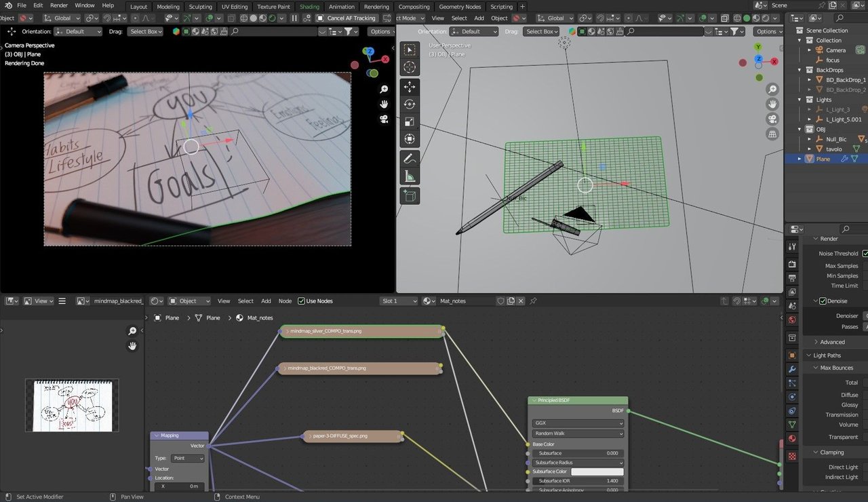
Task: Open the Node menu in the node editor
Action: [285, 301]
